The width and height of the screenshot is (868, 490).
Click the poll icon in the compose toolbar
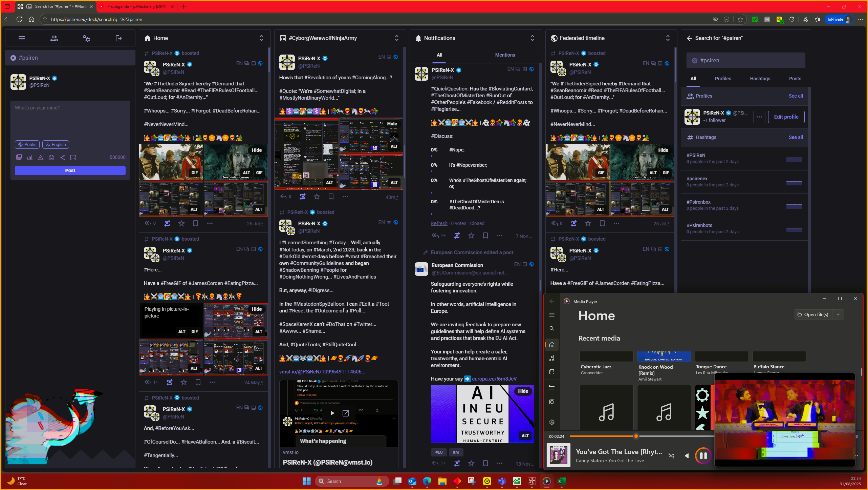(x=30, y=158)
